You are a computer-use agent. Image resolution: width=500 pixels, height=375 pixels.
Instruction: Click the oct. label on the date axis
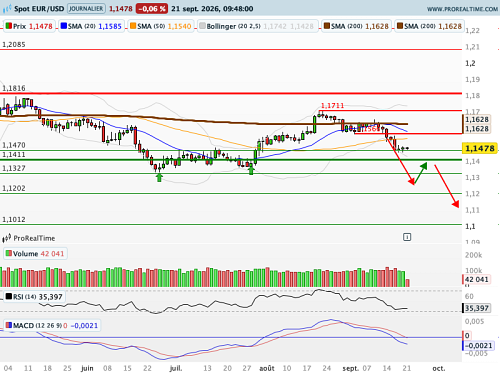[439, 368]
